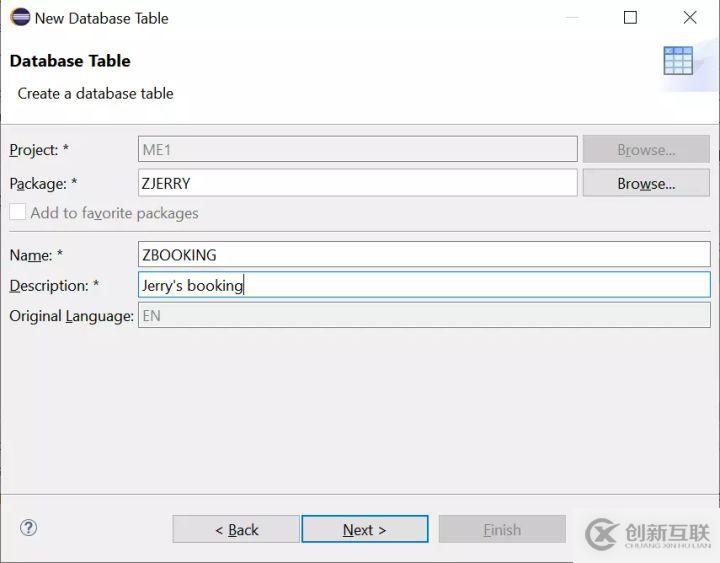Click the 'Description: *' label

(54, 285)
